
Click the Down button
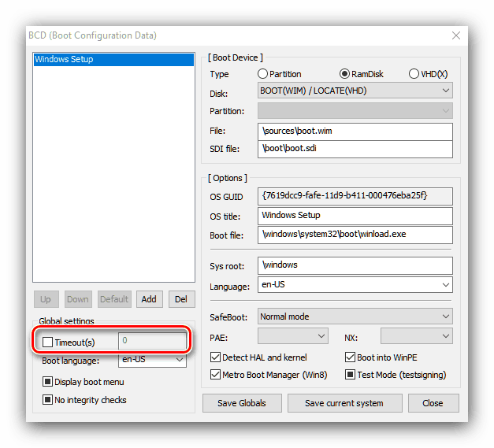tap(78, 299)
